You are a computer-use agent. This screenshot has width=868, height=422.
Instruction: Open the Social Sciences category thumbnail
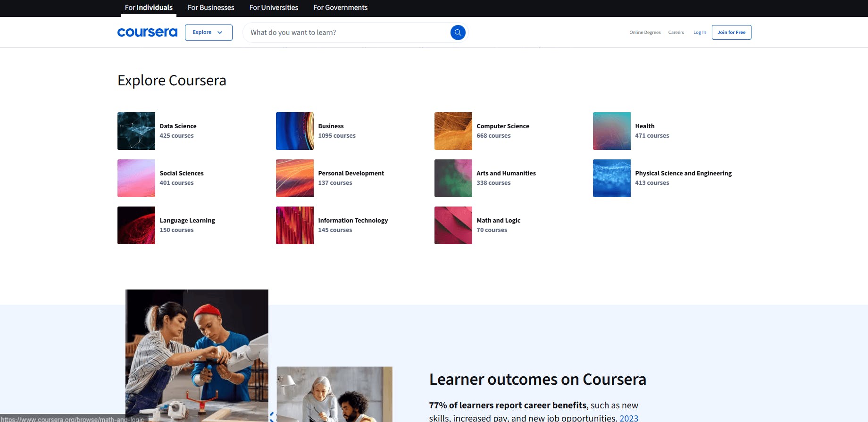pos(136,178)
